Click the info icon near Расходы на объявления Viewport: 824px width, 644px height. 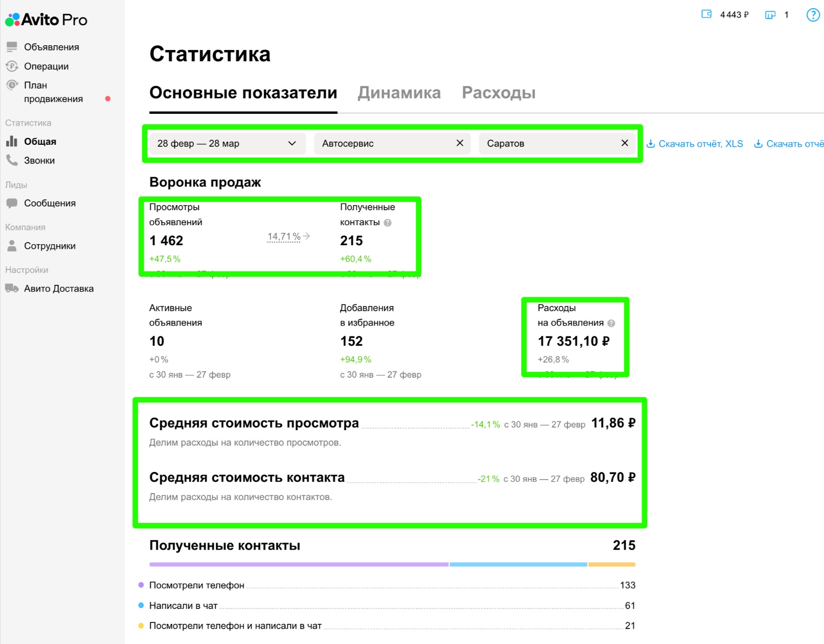pyautogui.click(x=611, y=323)
